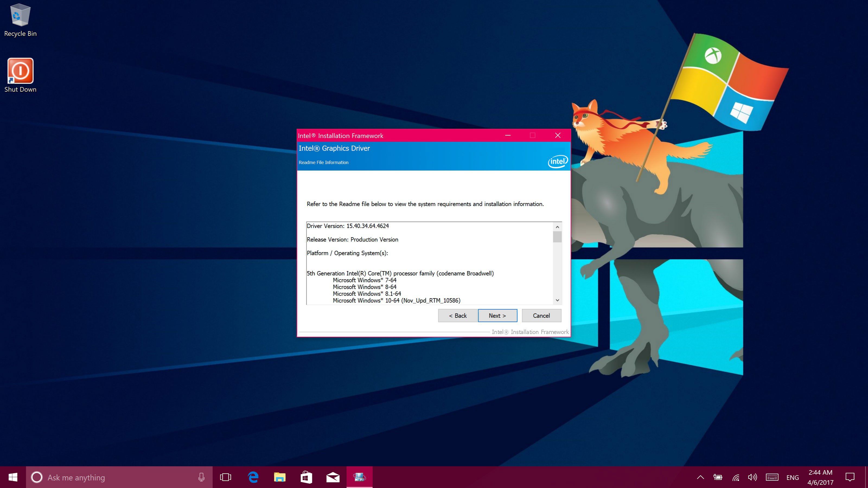The width and height of the screenshot is (868, 488).
Task: Open the Windows Start menu
Action: 13,477
